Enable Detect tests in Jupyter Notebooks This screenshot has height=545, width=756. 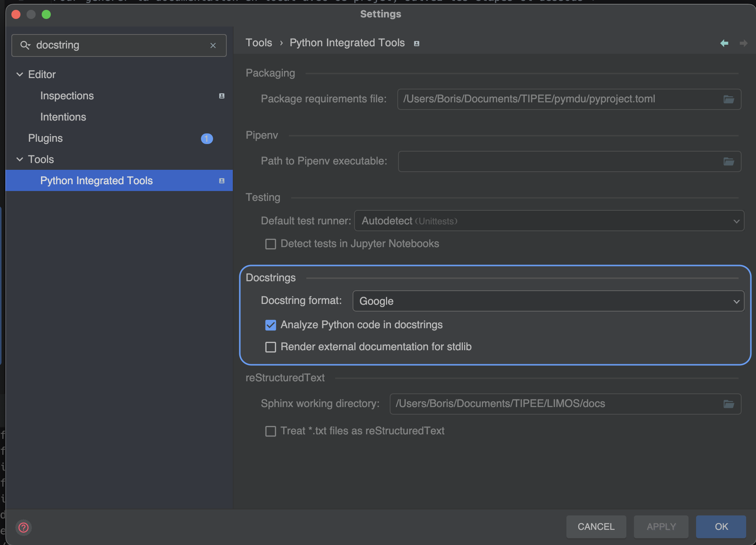coord(271,244)
